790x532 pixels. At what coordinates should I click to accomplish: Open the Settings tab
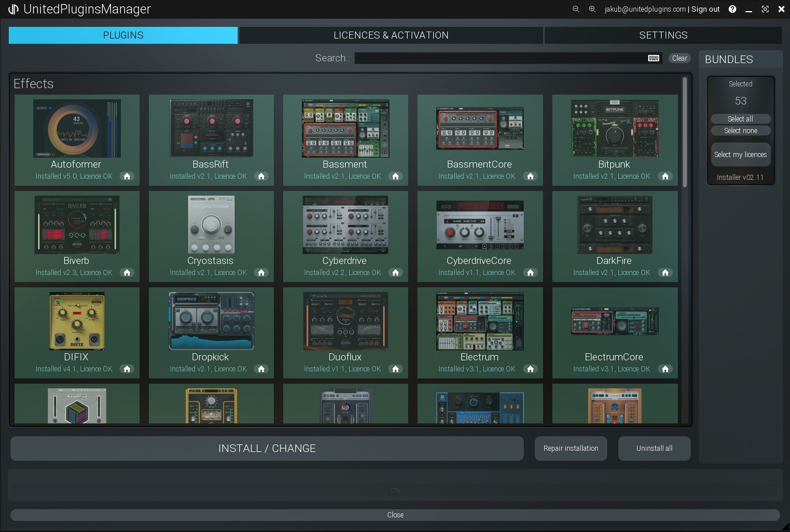coord(663,35)
